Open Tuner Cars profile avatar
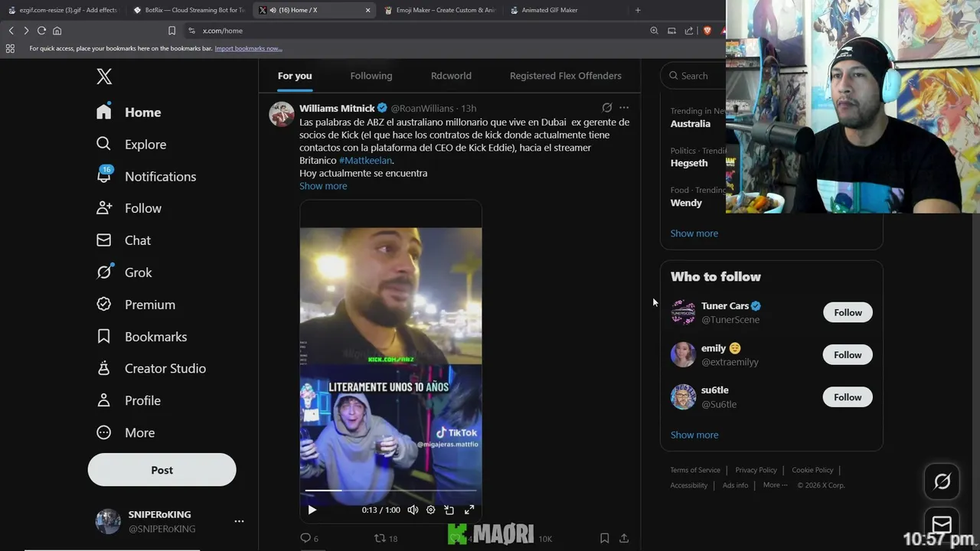980x551 pixels. (683, 312)
